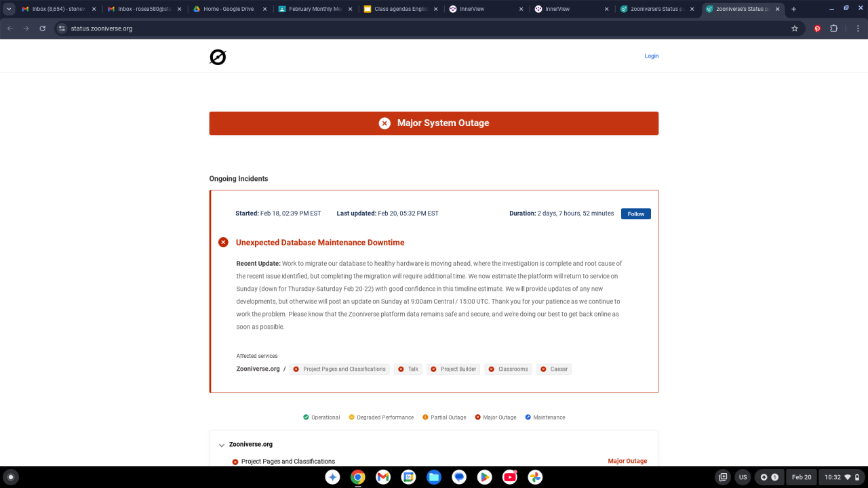Click the Unexpected Database Maintenance Downtime title

click(x=320, y=243)
